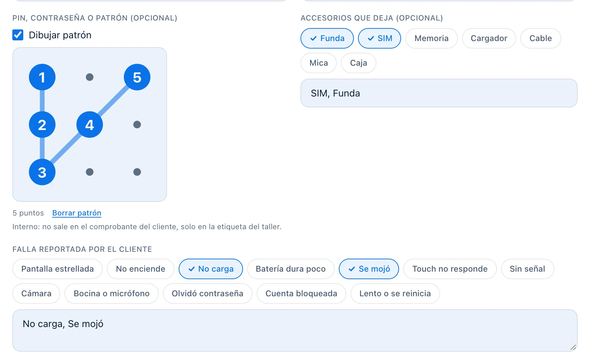Deselect the Funda accessory chip
590x364 pixels.
coord(327,38)
